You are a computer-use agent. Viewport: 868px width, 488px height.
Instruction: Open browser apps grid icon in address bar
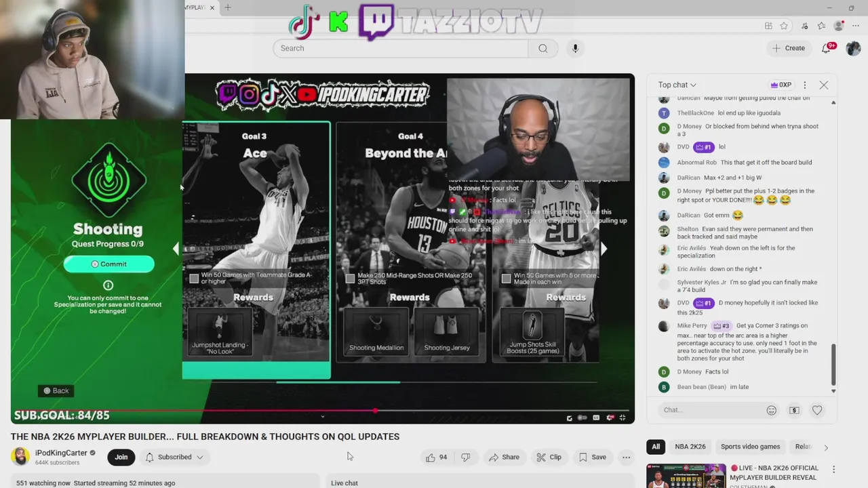(768, 26)
